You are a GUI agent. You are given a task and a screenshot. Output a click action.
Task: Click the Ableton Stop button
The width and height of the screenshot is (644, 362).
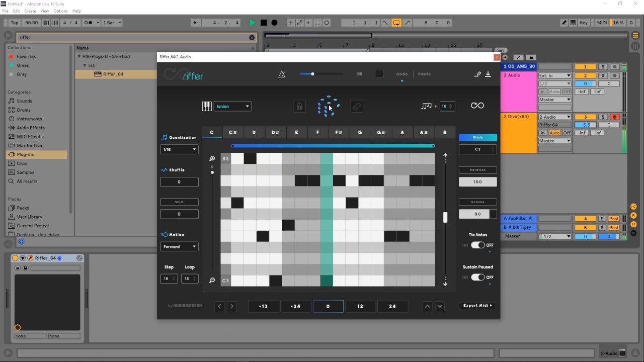pyautogui.click(x=263, y=23)
